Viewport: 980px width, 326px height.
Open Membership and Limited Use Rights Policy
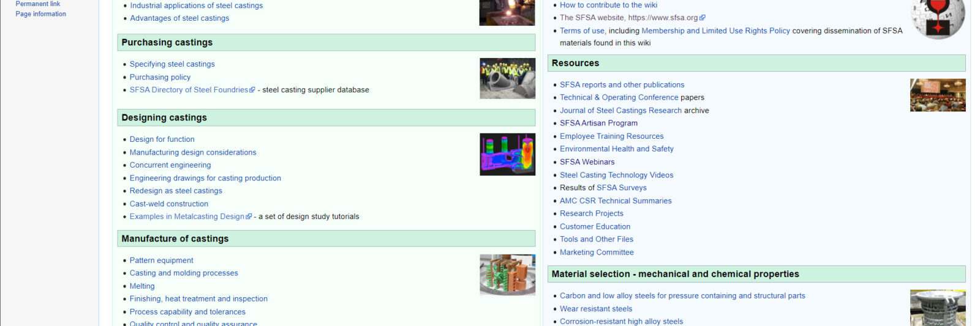(715, 31)
